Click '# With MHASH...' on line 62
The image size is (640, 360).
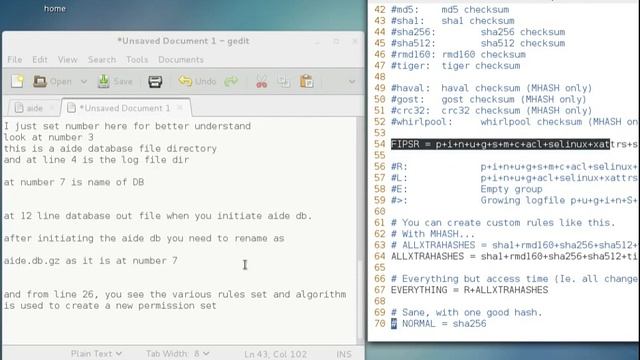click(433, 234)
